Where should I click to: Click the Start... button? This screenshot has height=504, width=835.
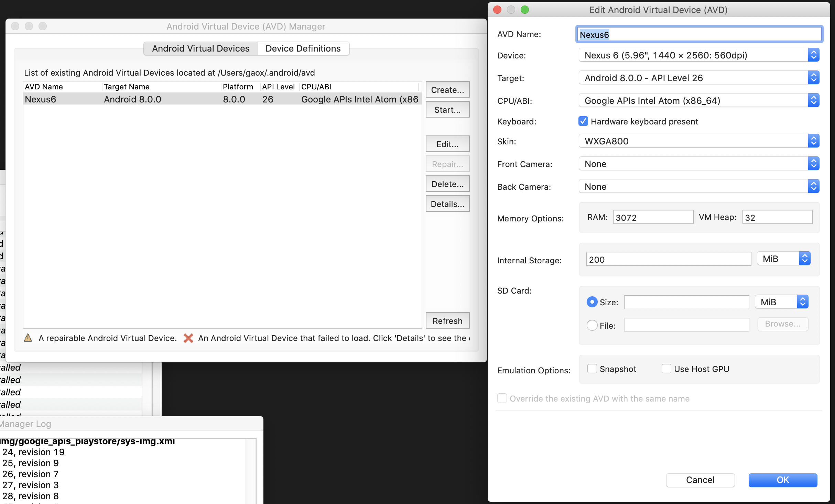click(447, 110)
